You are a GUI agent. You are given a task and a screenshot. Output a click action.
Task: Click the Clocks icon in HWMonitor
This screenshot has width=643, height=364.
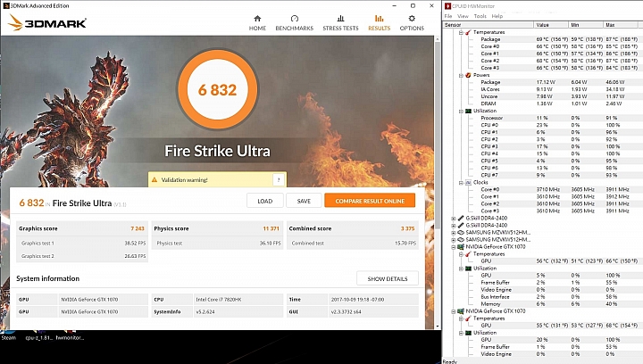coord(468,183)
